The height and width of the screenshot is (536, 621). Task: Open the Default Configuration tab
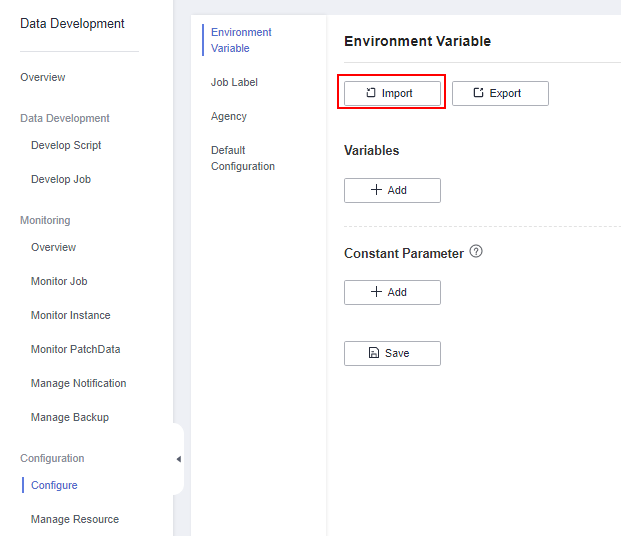tap(243, 158)
